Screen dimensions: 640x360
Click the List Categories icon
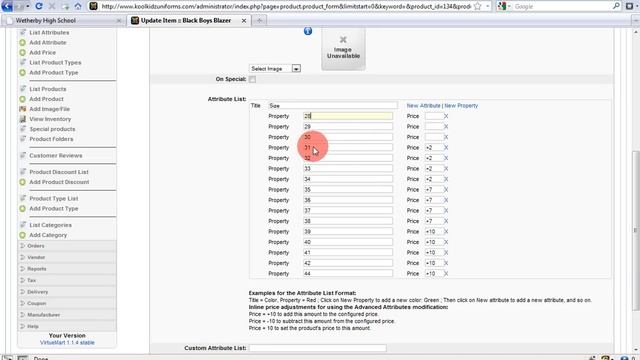tap(22, 225)
